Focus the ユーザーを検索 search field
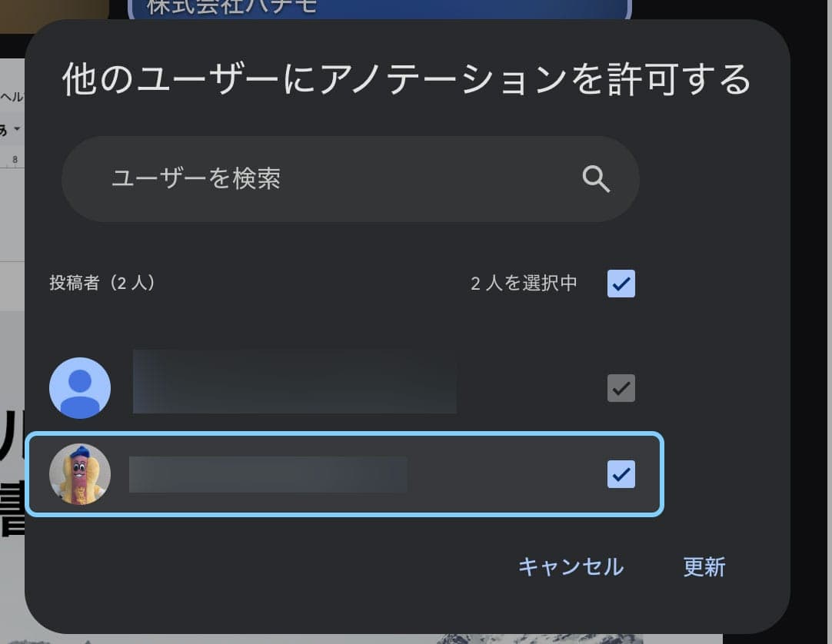 [338, 179]
